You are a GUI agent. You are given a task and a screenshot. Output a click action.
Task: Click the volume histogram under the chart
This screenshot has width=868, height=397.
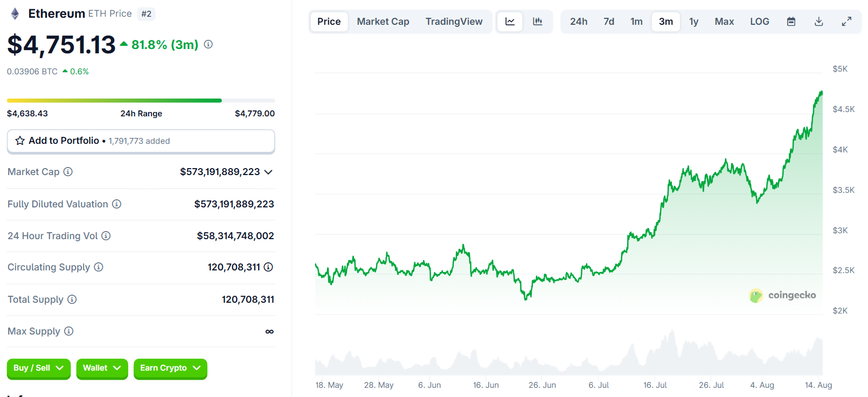coord(569,353)
